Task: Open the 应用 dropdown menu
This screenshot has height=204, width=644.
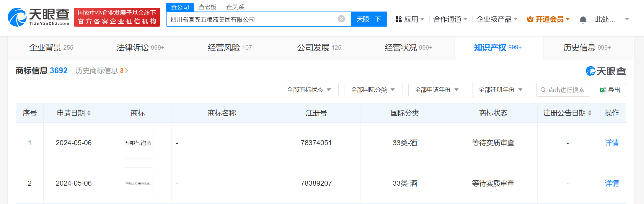Action: point(410,19)
